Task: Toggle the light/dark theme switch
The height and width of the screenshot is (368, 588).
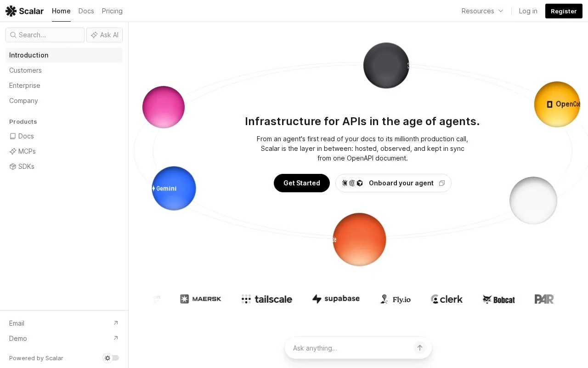Action: (x=111, y=358)
